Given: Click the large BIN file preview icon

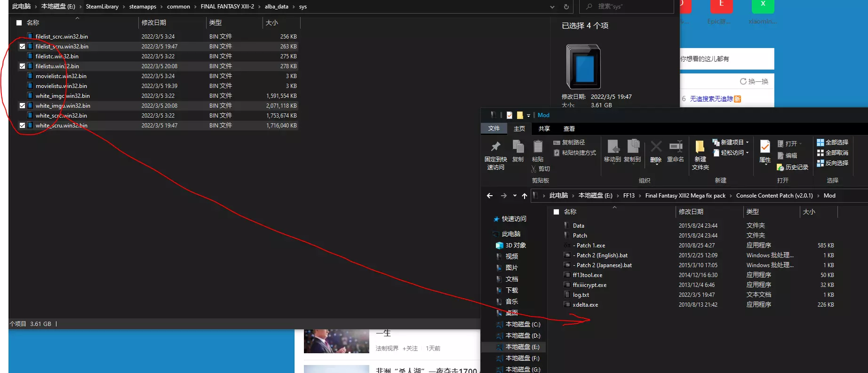Looking at the screenshot, I should (583, 67).
